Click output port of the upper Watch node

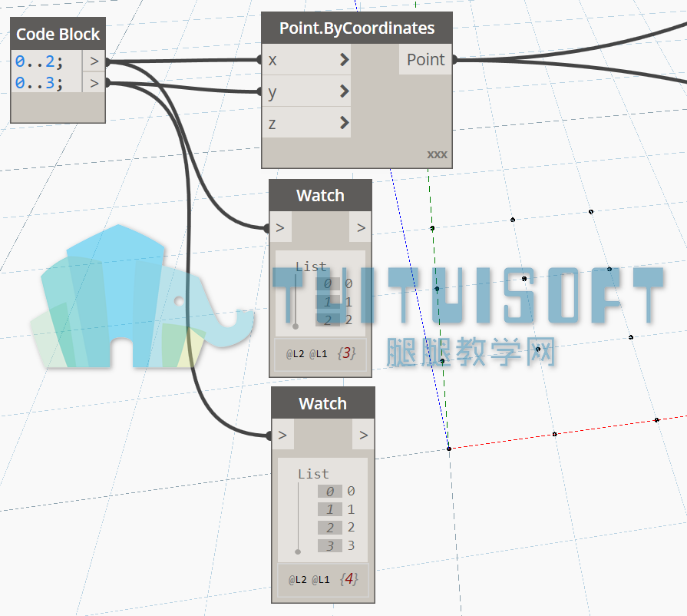[x=361, y=227]
